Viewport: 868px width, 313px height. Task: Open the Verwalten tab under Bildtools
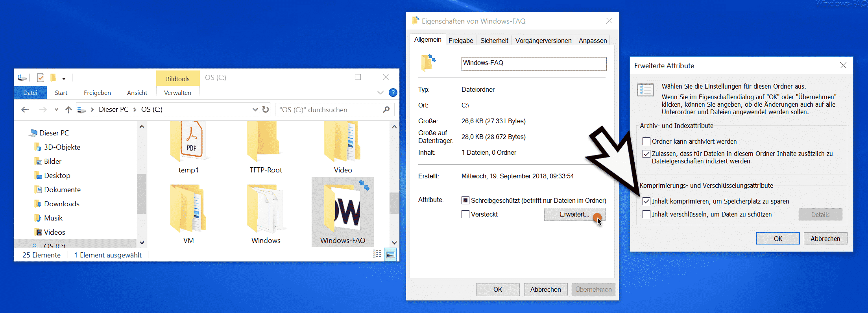point(177,93)
